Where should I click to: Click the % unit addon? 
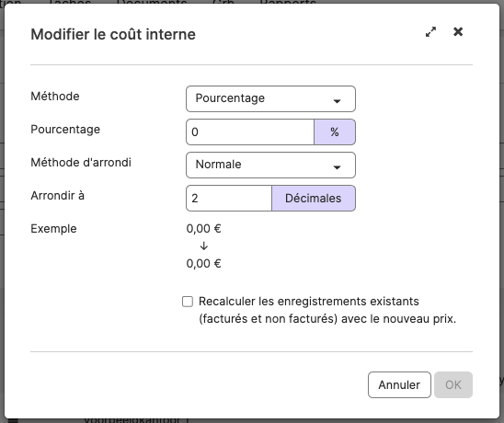335,132
